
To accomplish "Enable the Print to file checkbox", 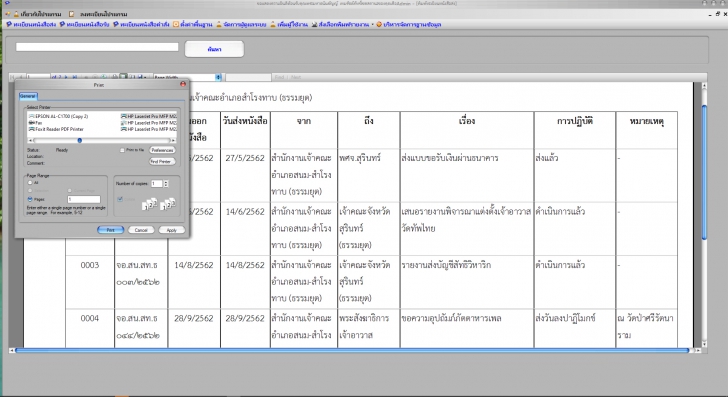I will (122, 150).
